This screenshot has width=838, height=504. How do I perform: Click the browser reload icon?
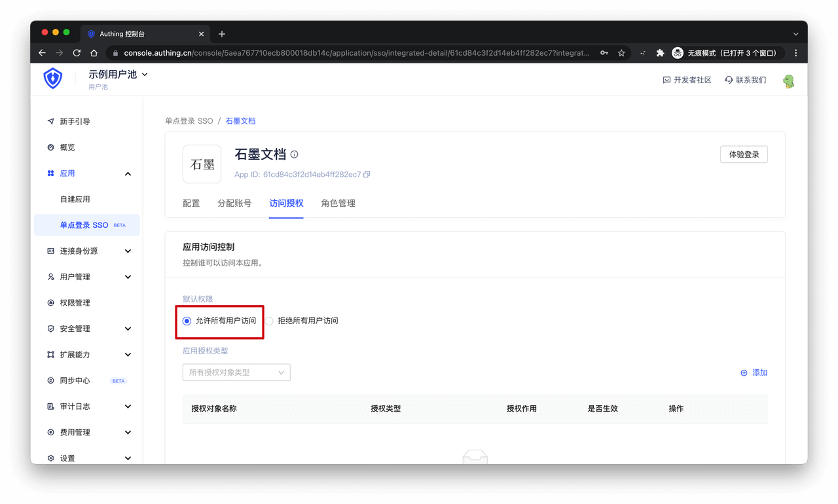77,53
